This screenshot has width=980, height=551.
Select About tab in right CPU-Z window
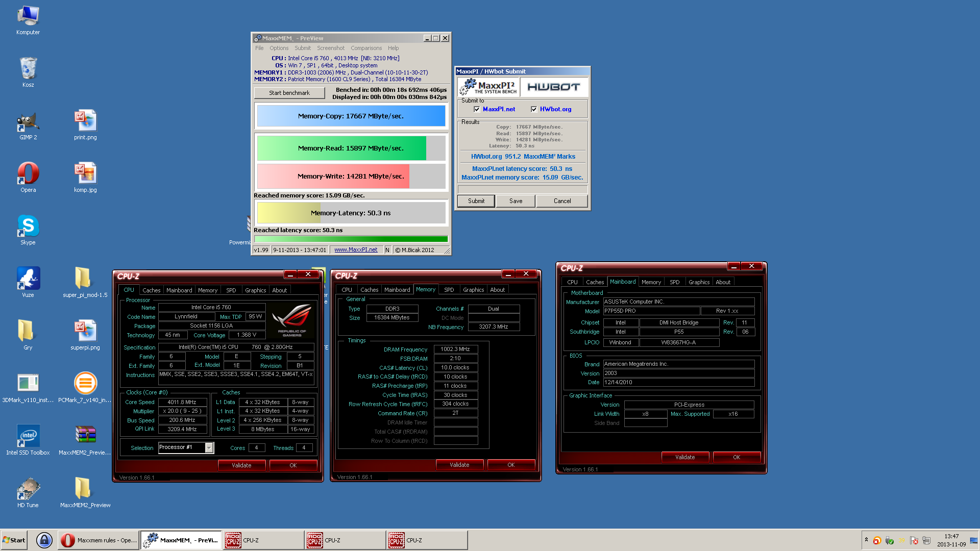[x=723, y=282]
